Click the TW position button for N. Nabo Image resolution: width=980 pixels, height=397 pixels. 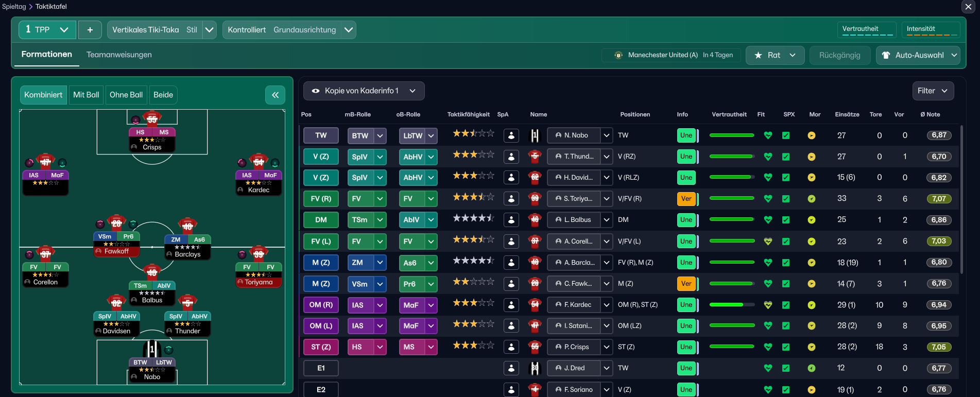(321, 135)
